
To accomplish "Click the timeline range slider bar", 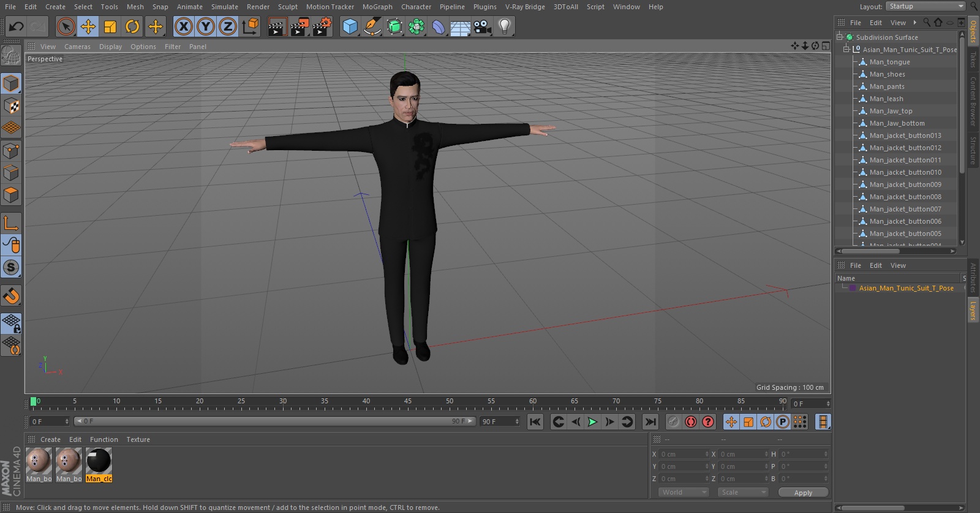I will coord(274,421).
